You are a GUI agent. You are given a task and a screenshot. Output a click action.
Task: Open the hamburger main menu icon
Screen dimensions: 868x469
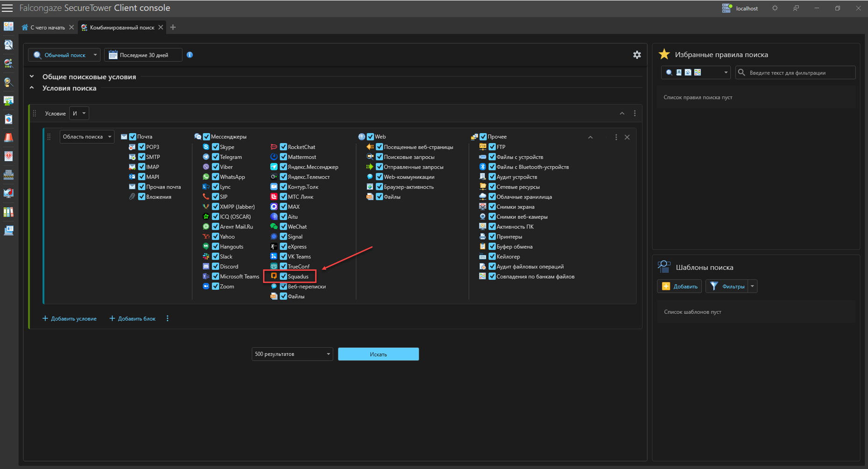pos(7,8)
